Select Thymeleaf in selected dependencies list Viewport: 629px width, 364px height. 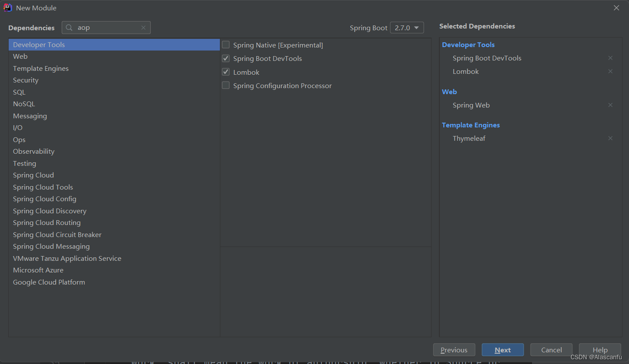coord(469,138)
